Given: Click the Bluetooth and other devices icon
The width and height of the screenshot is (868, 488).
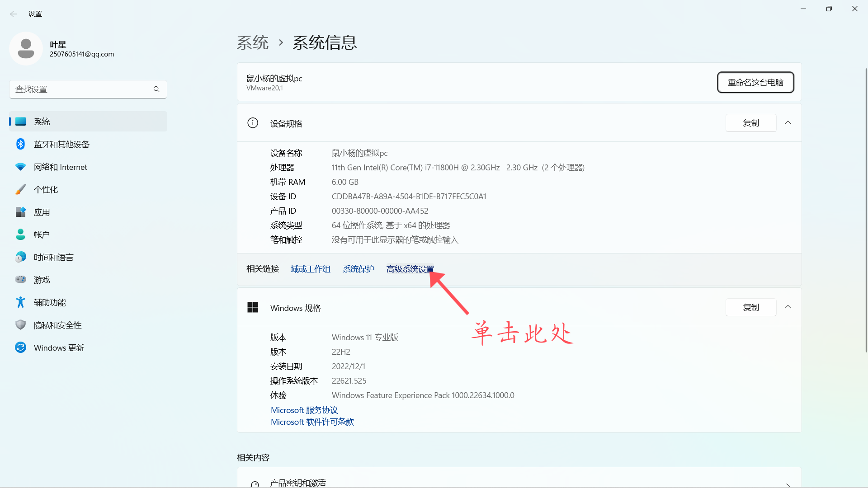Looking at the screenshot, I should [20, 144].
